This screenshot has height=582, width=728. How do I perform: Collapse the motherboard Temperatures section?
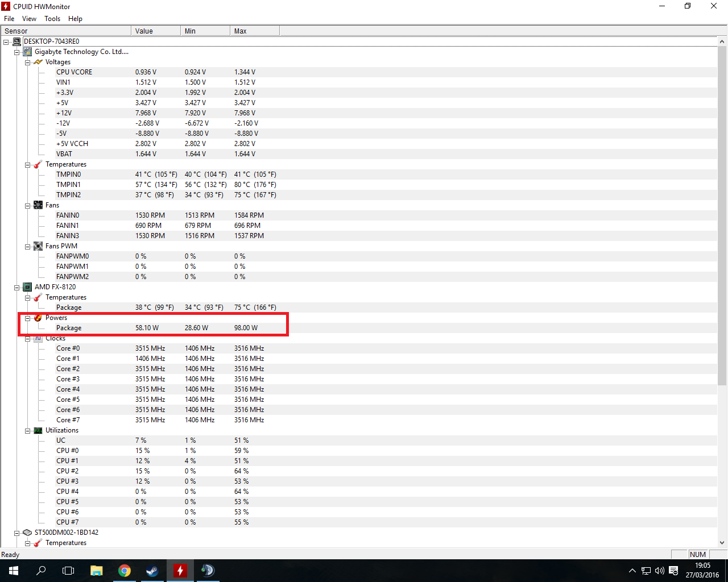[27, 165]
